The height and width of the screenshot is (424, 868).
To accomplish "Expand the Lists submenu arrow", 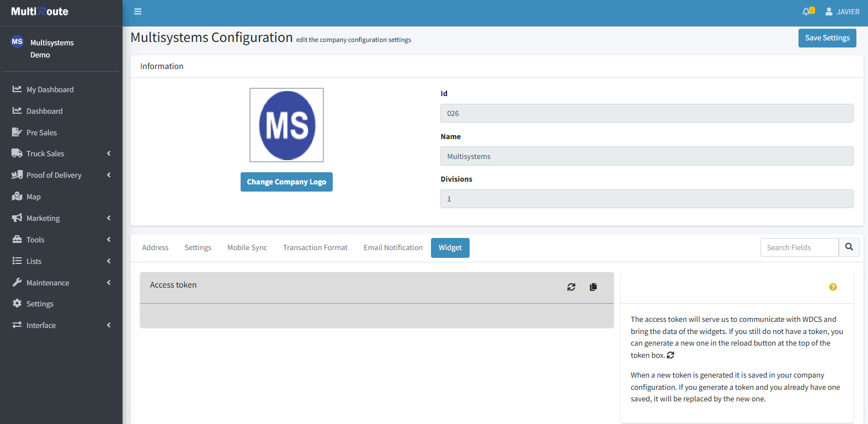I will [109, 261].
